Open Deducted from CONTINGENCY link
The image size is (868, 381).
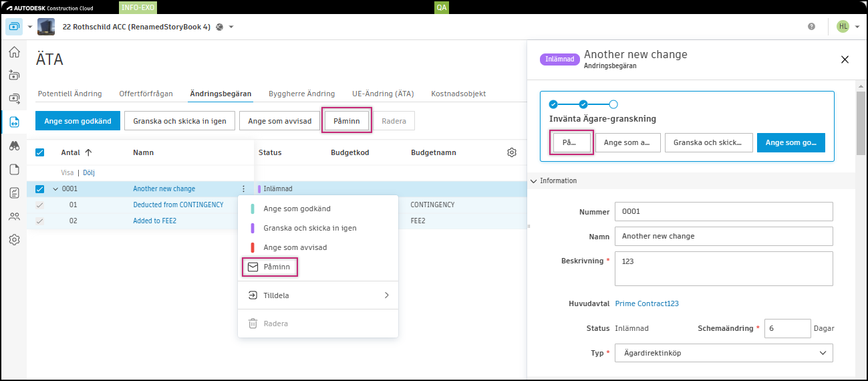pyautogui.click(x=178, y=205)
